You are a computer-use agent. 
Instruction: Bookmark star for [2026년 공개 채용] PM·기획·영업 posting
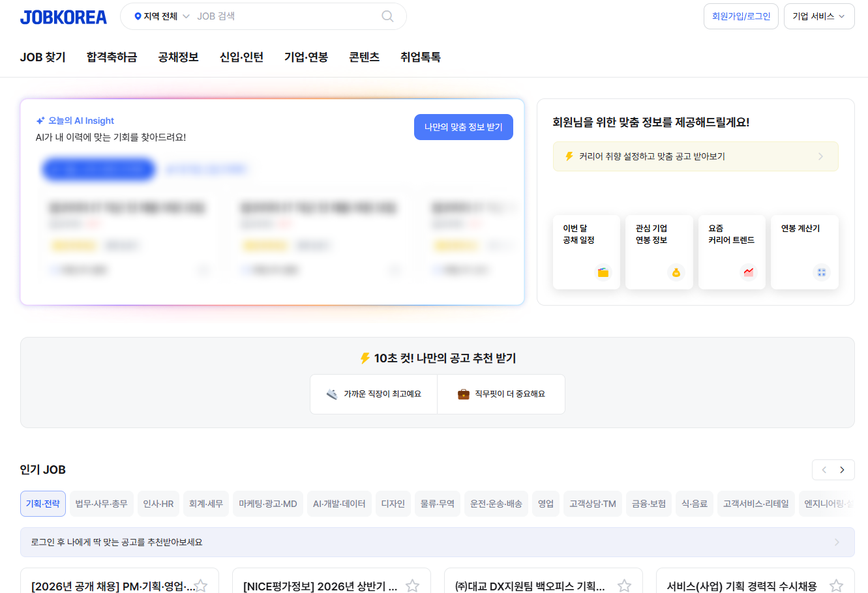[201, 586]
